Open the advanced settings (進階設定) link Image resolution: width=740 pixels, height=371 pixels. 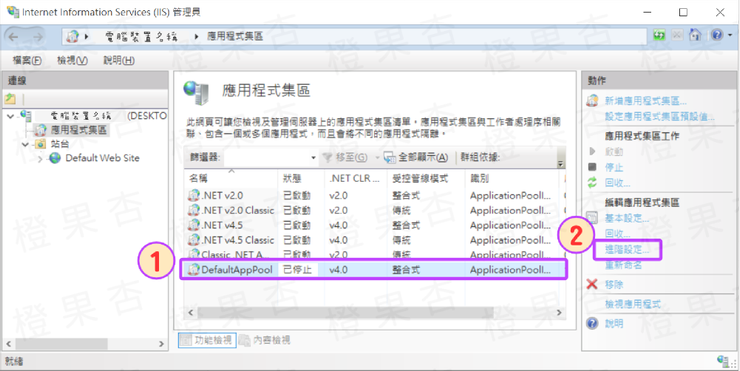click(627, 250)
